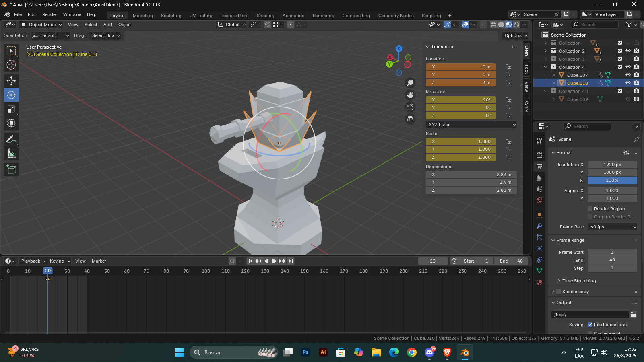Screen dimensions: 644x362
Task: Select the Select Box tool in toolbar
Action: click(x=11, y=51)
